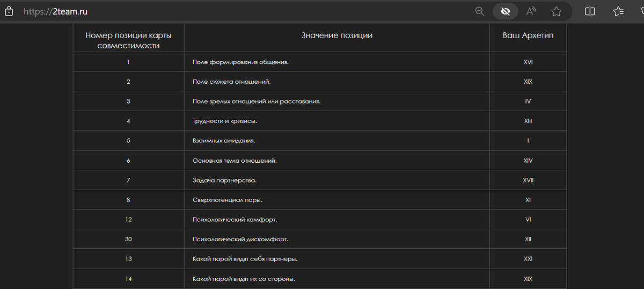
Task: Select 'Поле формирования общения.' row text
Action: (x=240, y=62)
